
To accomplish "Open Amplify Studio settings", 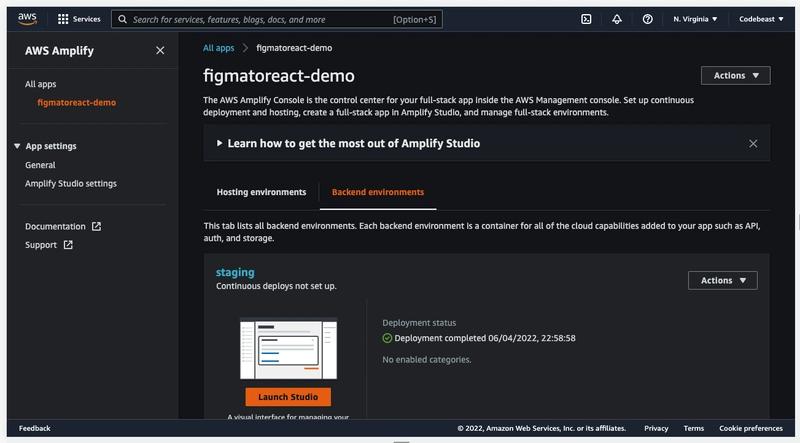I will click(71, 183).
